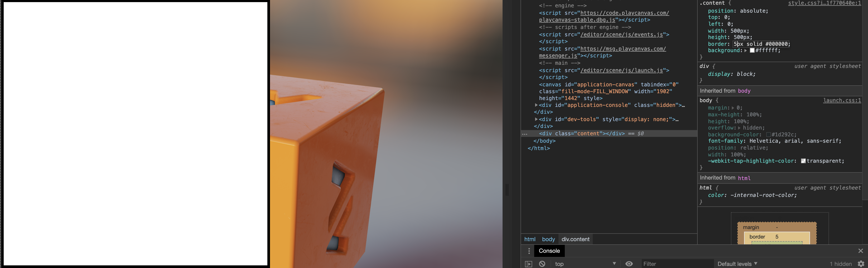Click the color: -internal-root-color declaration
This screenshot has width=868, height=268.
pos(752,195)
